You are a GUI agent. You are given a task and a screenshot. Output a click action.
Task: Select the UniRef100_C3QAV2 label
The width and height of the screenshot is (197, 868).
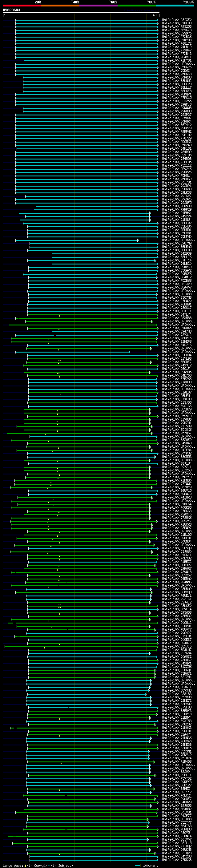pyautogui.click(x=176, y=271)
